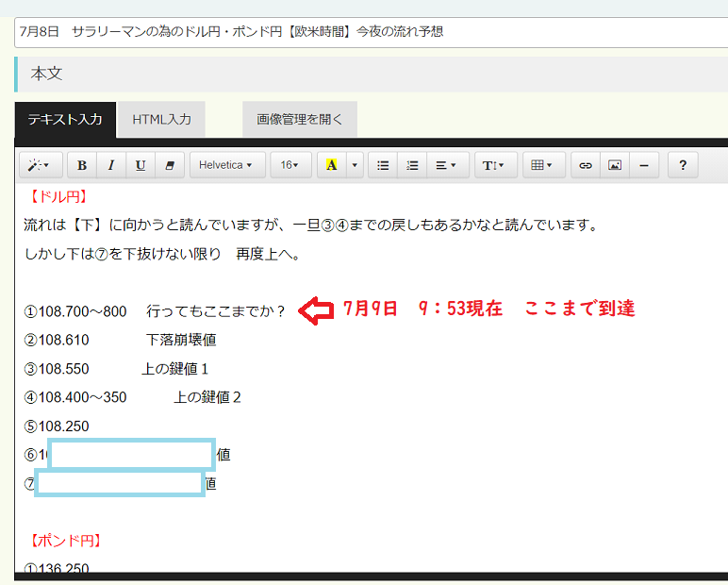Toggle bold formatting
Viewport: 728px width, 585px height.
pyautogui.click(x=82, y=165)
